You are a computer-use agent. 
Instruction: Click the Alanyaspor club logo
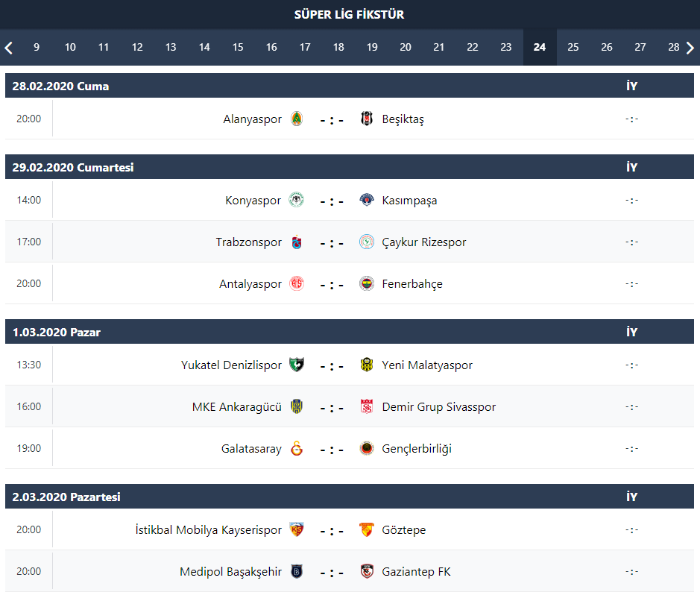pos(297,119)
